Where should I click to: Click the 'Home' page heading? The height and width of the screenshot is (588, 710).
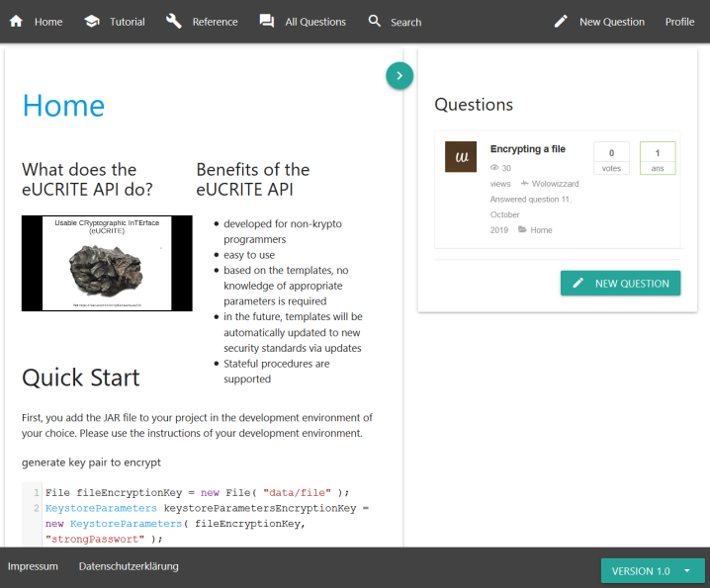pos(64,106)
